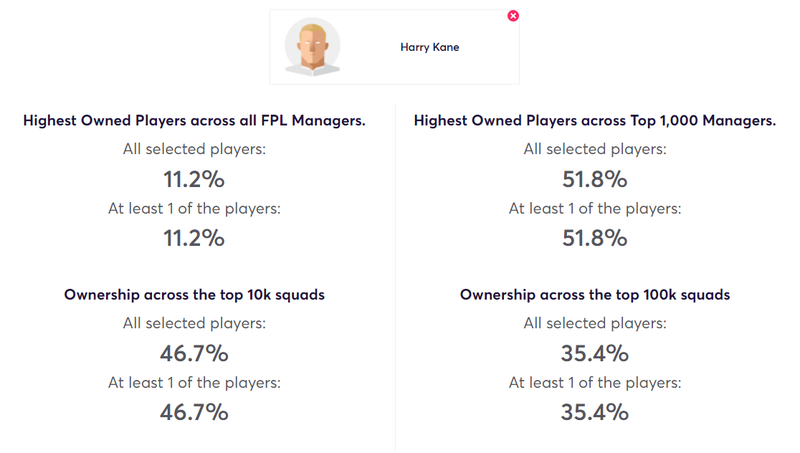The width and height of the screenshot is (800, 453).
Task: Click the 11.2% all selected players value
Action: click(x=194, y=179)
